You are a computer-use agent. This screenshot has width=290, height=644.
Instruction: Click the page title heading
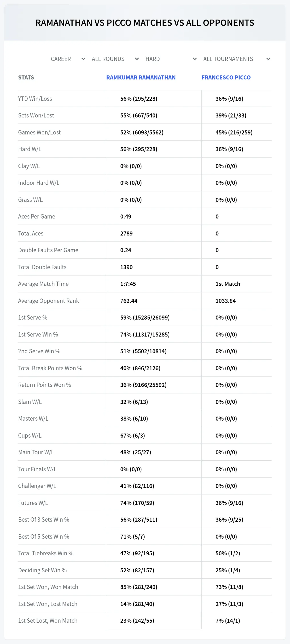click(145, 23)
